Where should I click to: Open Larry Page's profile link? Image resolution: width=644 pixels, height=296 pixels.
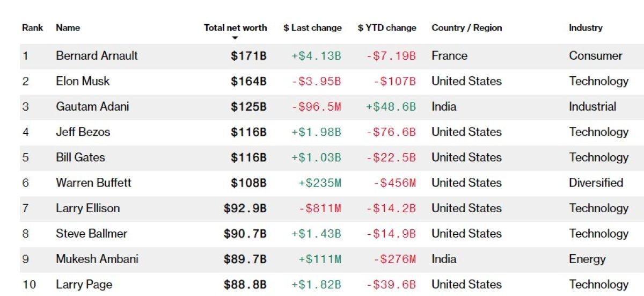(x=84, y=284)
